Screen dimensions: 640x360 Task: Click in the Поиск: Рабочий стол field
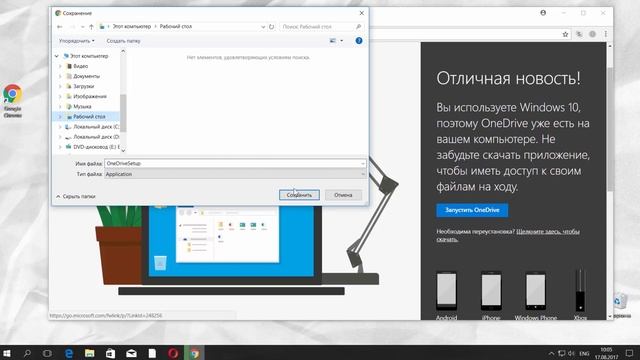(x=318, y=27)
